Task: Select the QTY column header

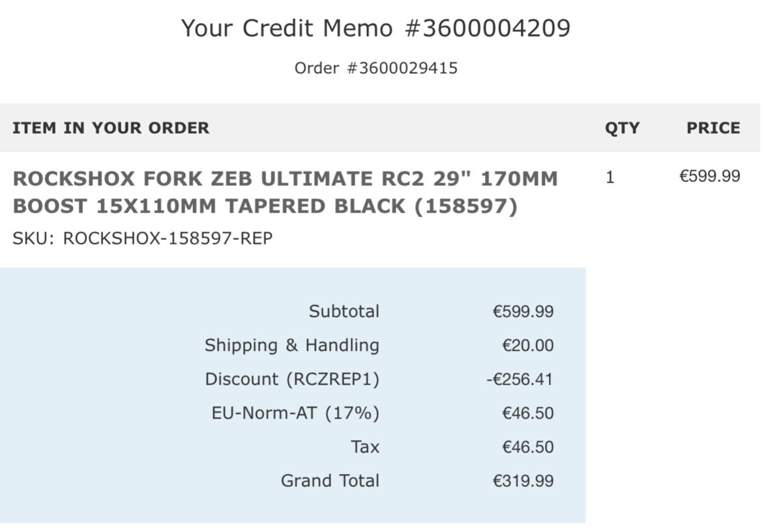Action: pyautogui.click(x=622, y=128)
